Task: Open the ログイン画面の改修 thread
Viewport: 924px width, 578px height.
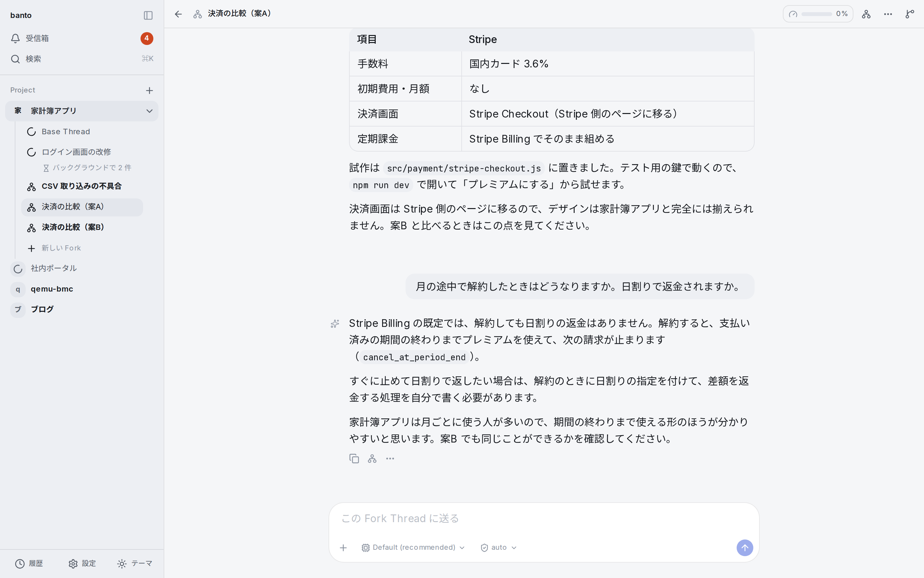Action: coord(82,152)
